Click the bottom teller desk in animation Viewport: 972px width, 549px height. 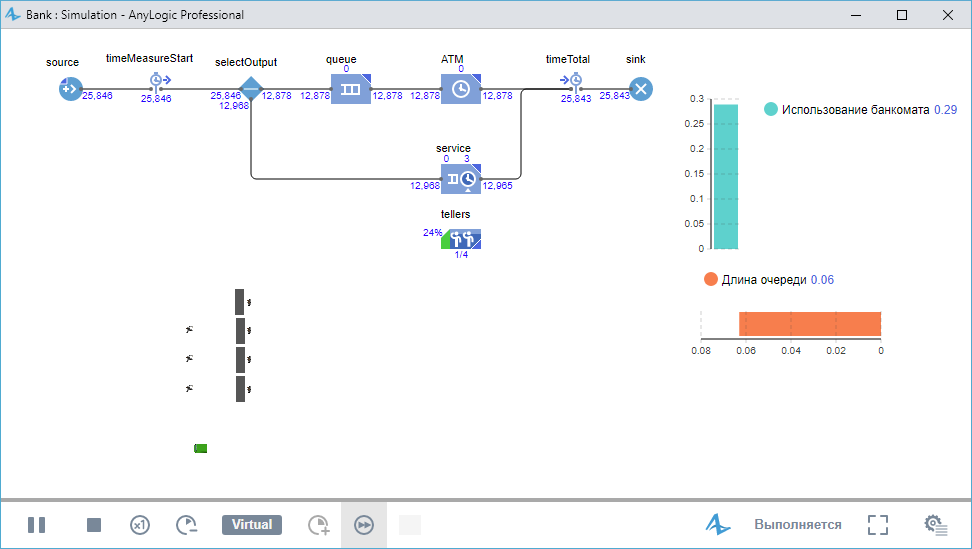coord(240,389)
